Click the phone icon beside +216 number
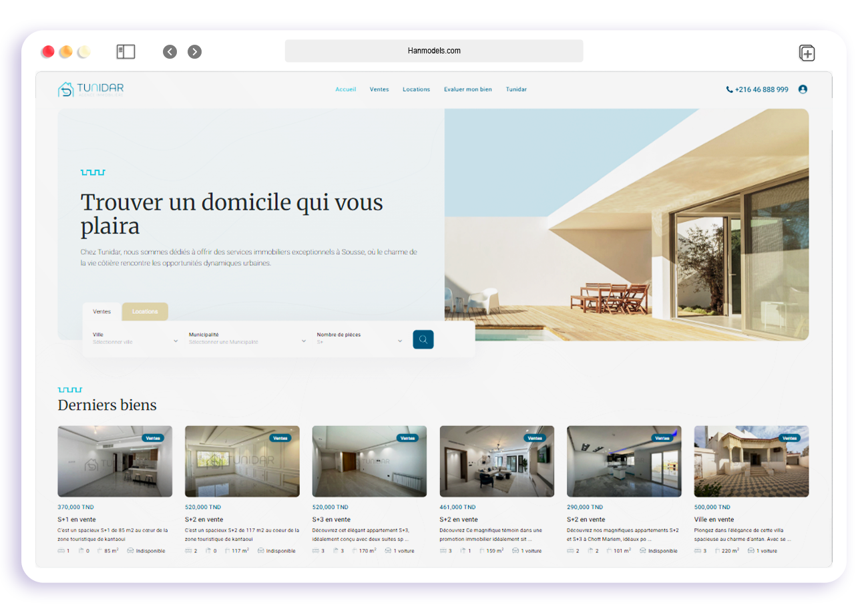The width and height of the screenshot is (868, 613). pyautogui.click(x=729, y=89)
